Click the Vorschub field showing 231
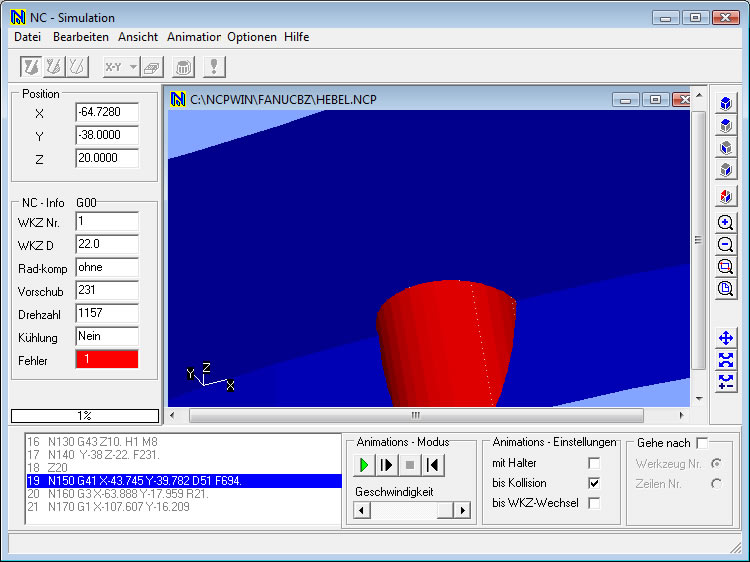 (x=107, y=290)
